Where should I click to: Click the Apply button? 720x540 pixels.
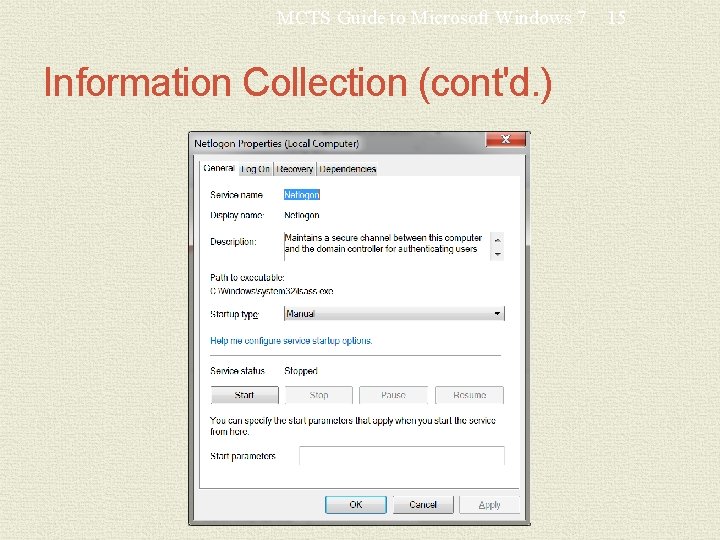coord(489,505)
